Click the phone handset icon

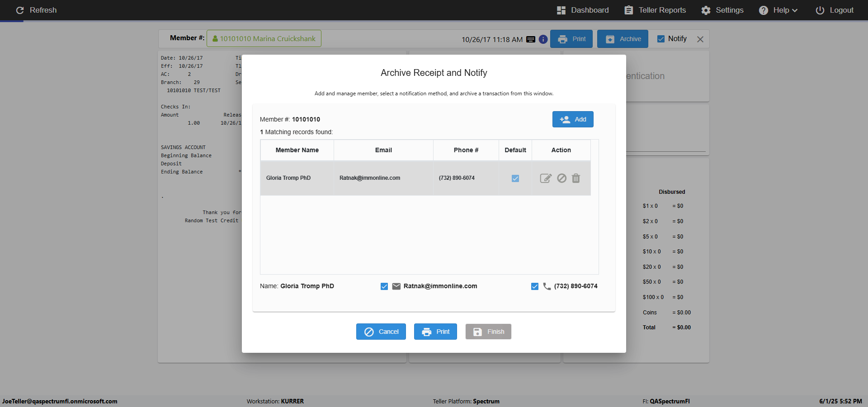tap(547, 286)
